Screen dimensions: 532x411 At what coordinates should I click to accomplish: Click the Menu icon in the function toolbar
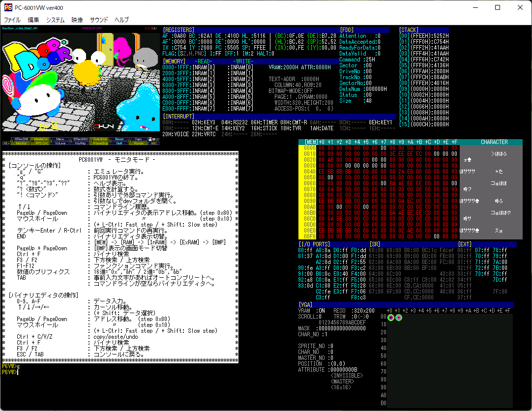click(61, 140)
